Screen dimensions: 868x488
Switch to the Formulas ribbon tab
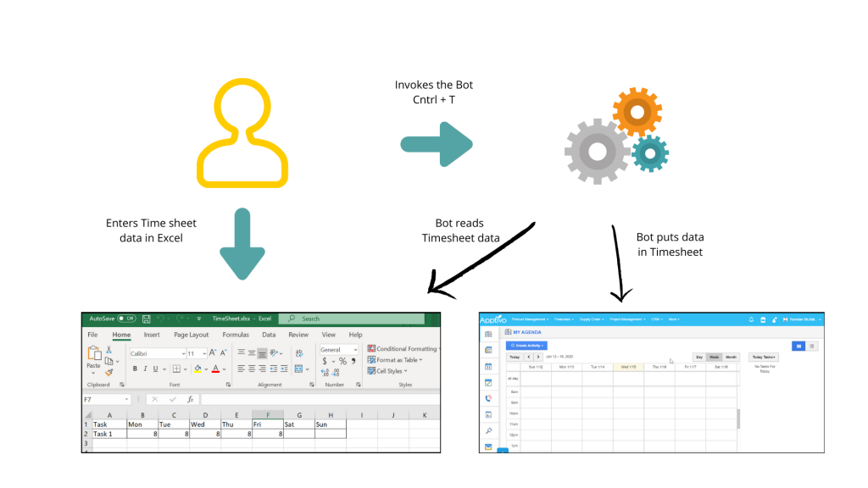[236, 335]
